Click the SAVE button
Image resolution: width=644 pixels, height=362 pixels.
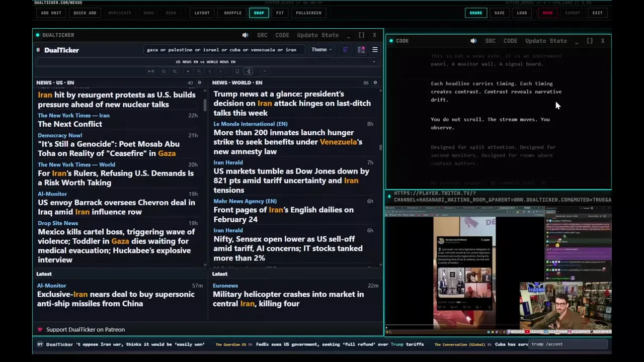(499, 13)
